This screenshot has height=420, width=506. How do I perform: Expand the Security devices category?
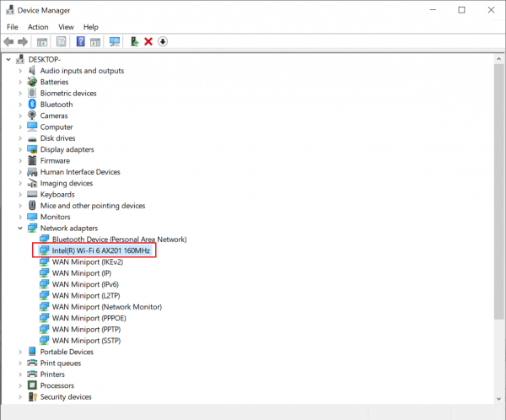[20, 396]
